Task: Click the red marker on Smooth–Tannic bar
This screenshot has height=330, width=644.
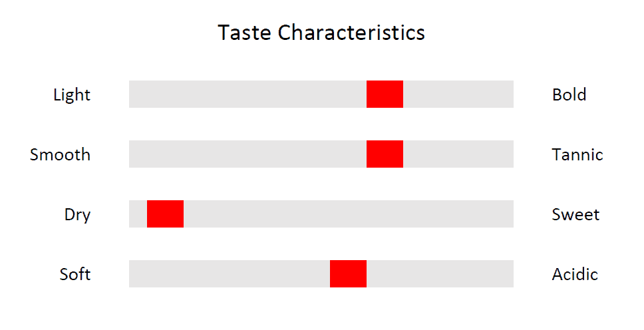Action: click(x=385, y=154)
